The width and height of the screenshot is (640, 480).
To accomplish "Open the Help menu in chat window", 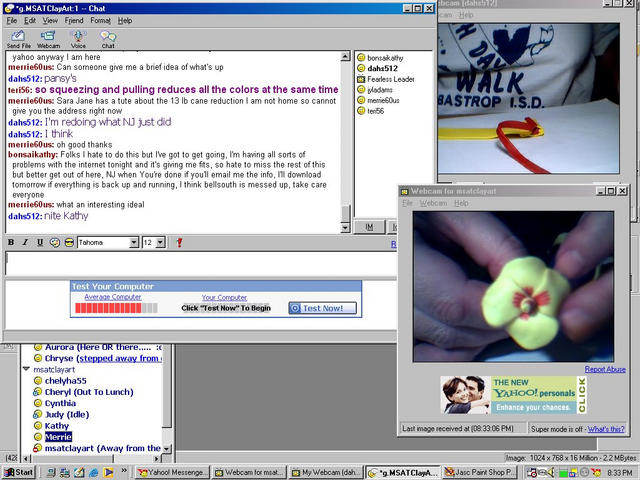I will 124,20.
